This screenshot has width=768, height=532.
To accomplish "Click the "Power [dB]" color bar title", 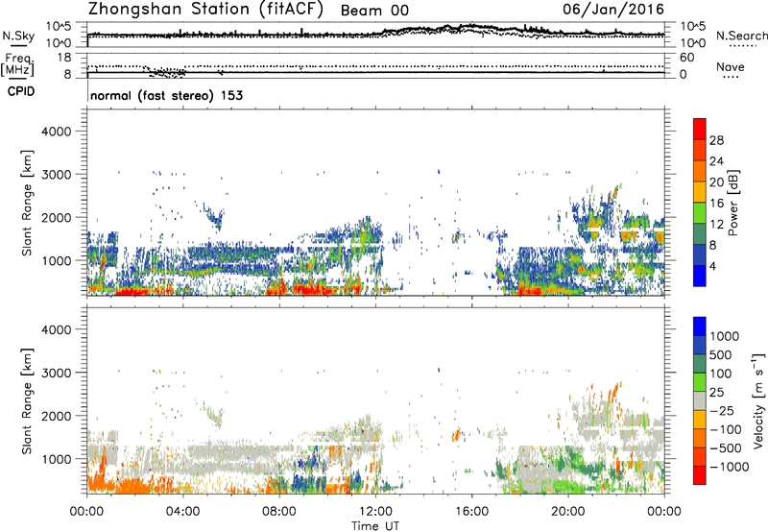I will (733, 203).
